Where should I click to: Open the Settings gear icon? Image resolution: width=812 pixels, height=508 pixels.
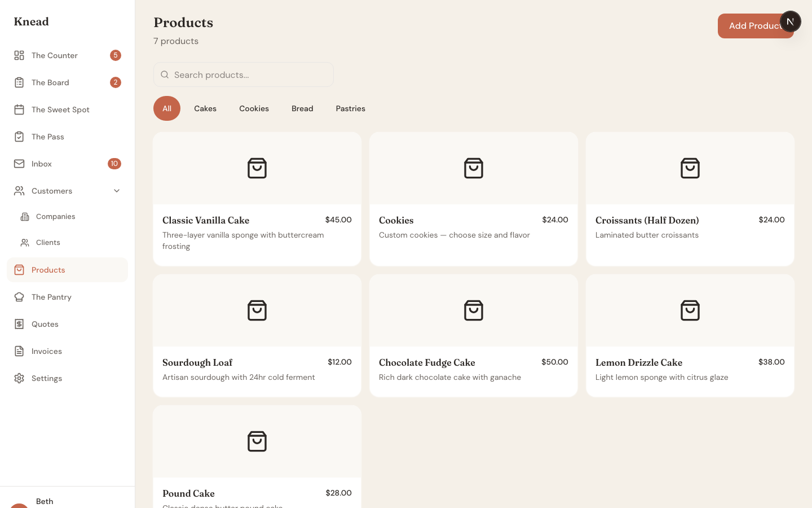click(19, 378)
